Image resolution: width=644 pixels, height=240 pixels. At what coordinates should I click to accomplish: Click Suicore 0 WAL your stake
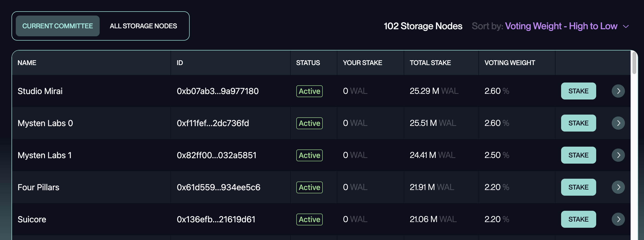(355, 219)
